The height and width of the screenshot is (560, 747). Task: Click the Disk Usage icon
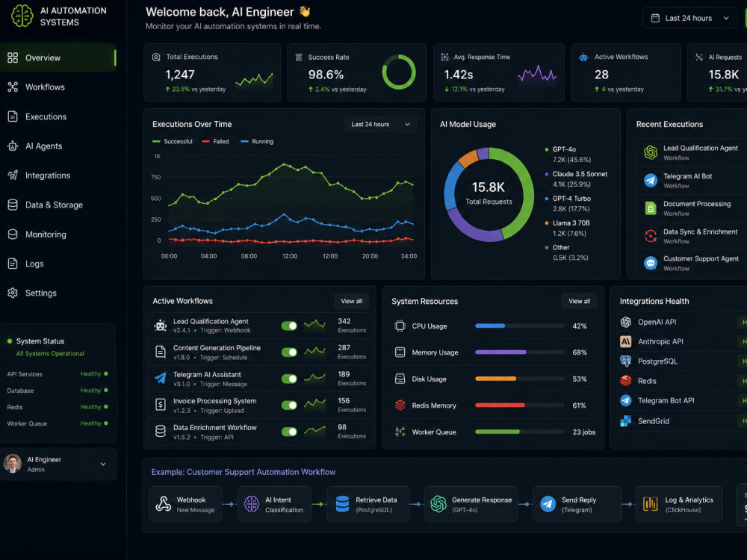(x=400, y=379)
